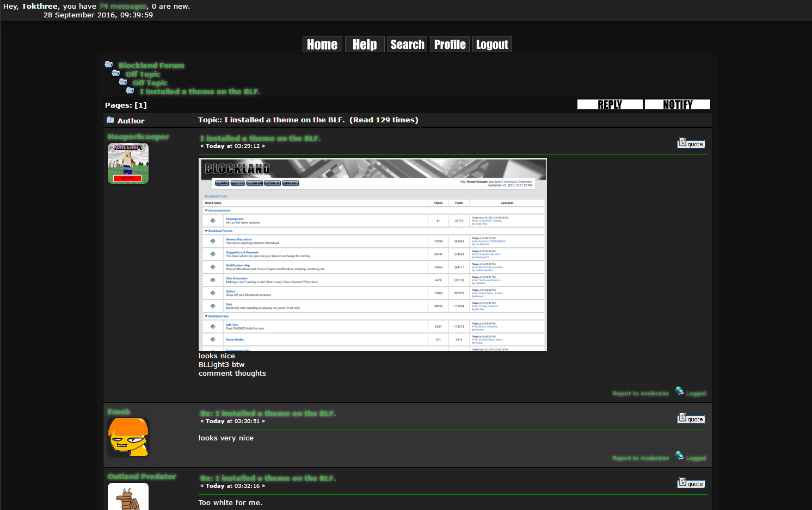Open the Blockland theme screenshot image
The height and width of the screenshot is (510, 812).
[x=373, y=255]
